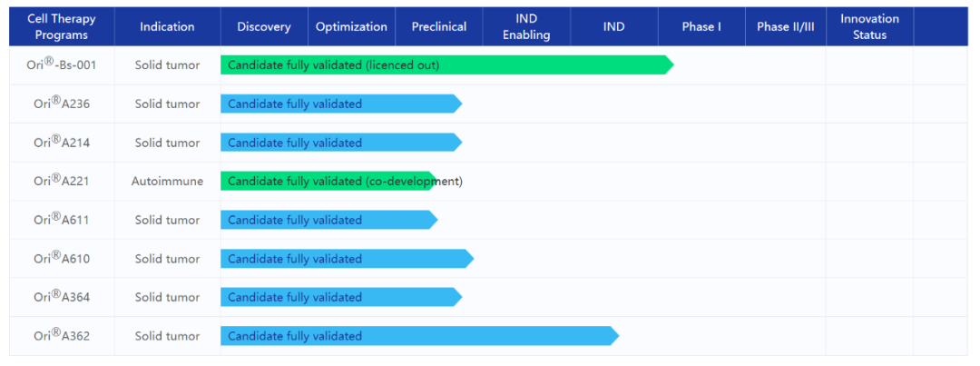Click the Ori A610 progress bar
This screenshot has height=366, width=980.
pos(345,259)
